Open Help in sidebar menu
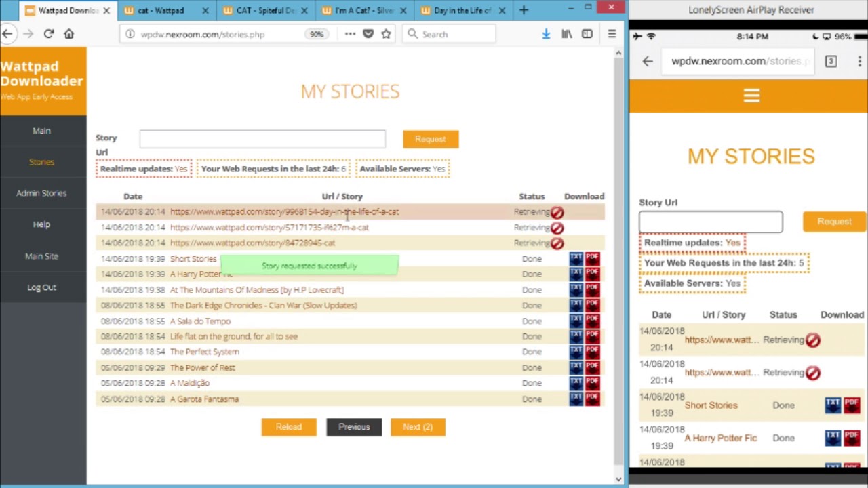The width and height of the screenshot is (868, 488). (41, 224)
